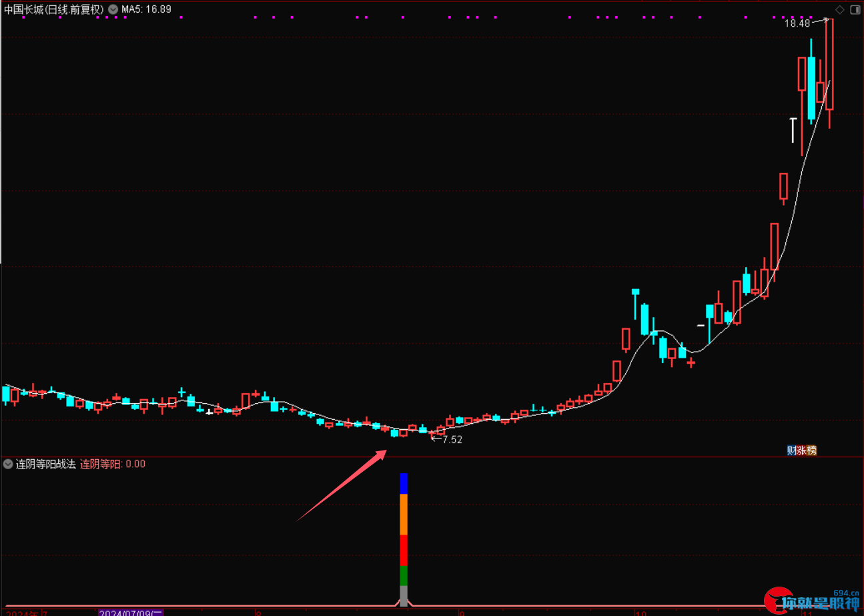
Task: Click the 18.48 high price label
Action: pyautogui.click(x=797, y=23)
